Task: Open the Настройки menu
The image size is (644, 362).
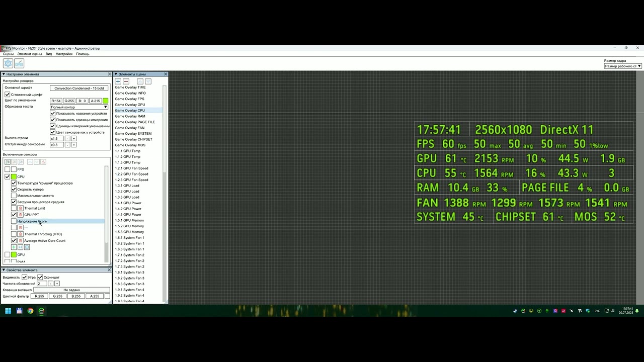Action: 64,54
